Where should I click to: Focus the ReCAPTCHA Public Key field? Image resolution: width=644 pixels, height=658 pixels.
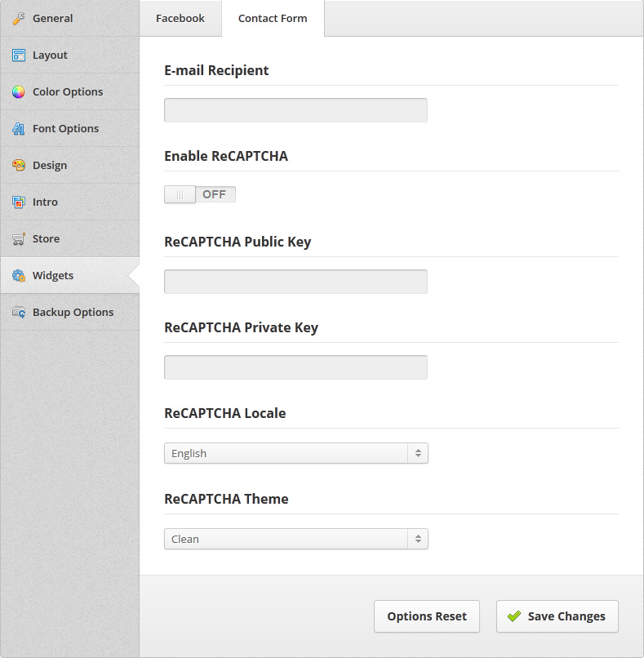click(x=295, y=282)
